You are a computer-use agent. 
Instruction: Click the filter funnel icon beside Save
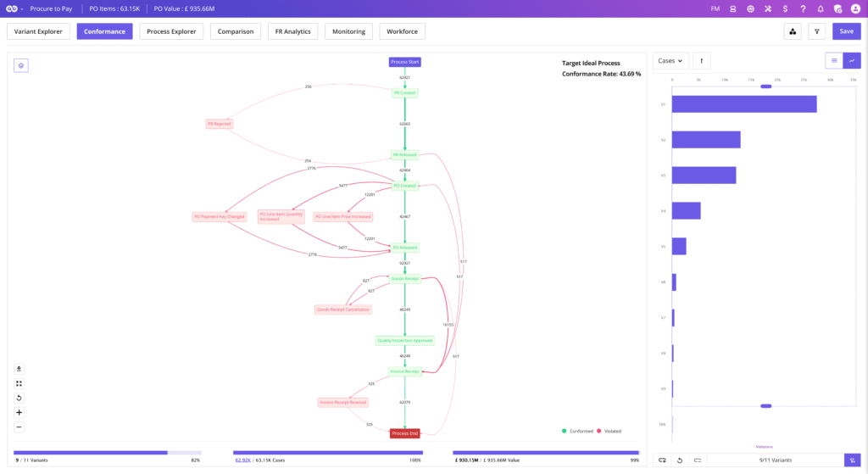(x=816, y=31)
